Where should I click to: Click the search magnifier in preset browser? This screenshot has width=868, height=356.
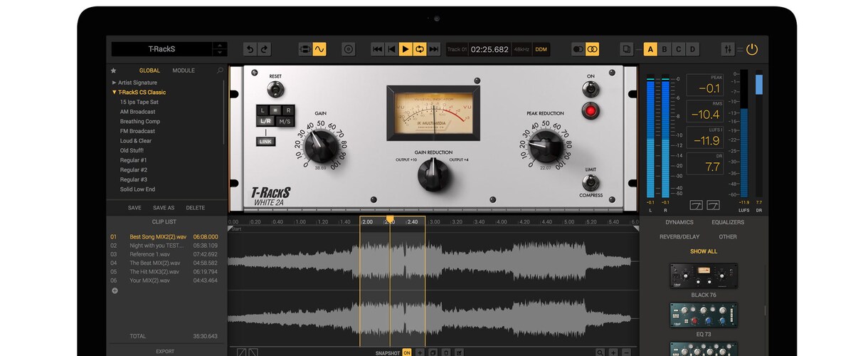(220, 70)
